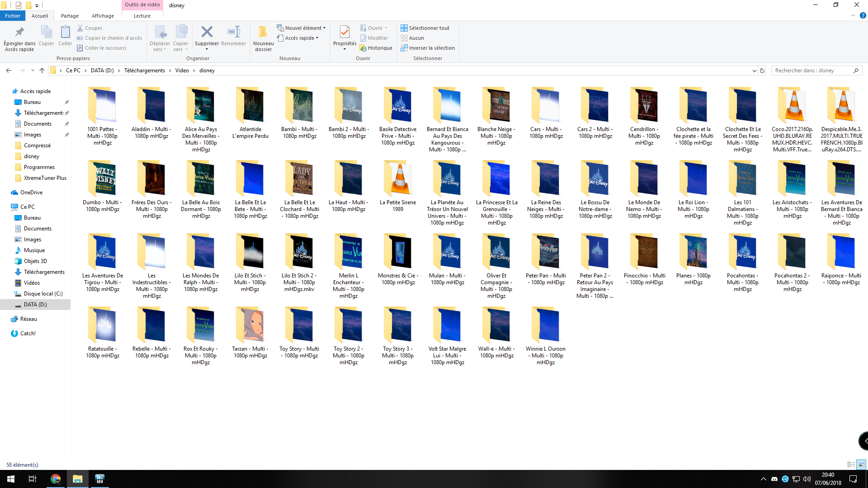This screenshot has width=868, height=488.
Task: Open the Nouvel élément dropdown
Action: (301, 28)
